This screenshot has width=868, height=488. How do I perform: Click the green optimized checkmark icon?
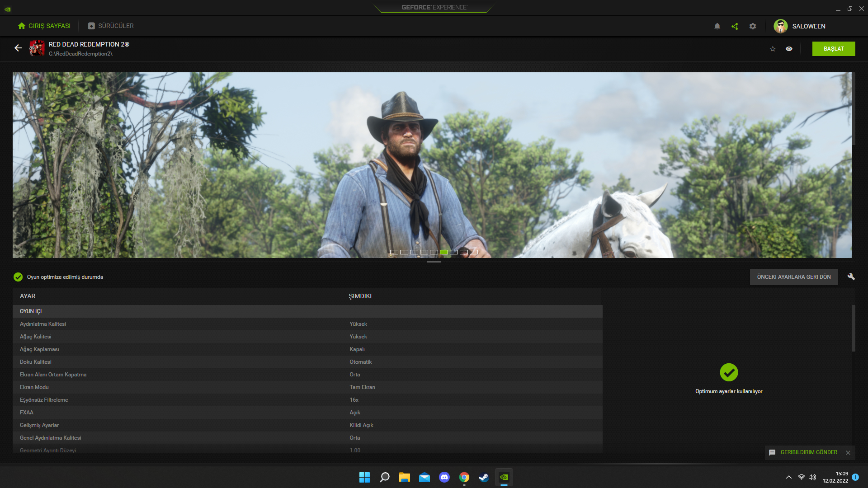pyautogui.click(x=18, y=277)
